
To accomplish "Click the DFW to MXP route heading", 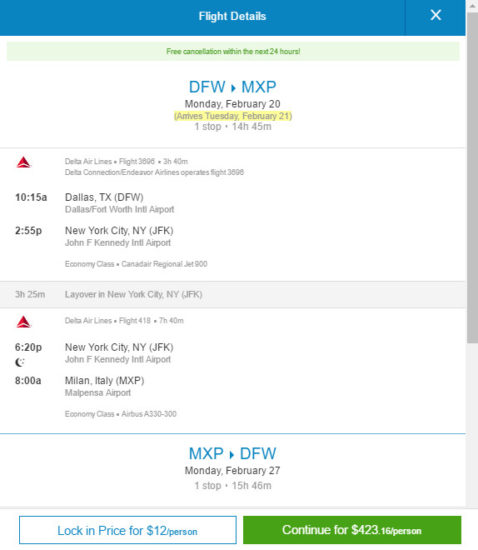I will (x=233, y=87).
